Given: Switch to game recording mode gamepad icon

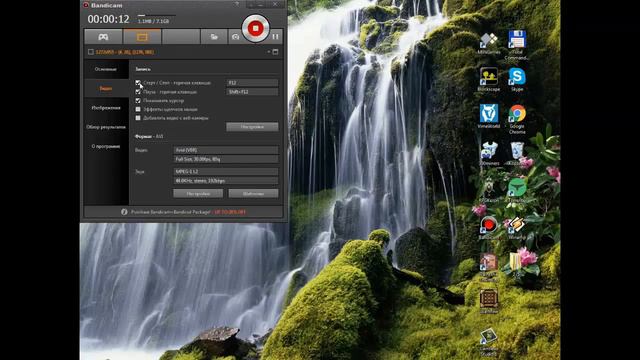Looking at the screenshot, I should [103, 37].
